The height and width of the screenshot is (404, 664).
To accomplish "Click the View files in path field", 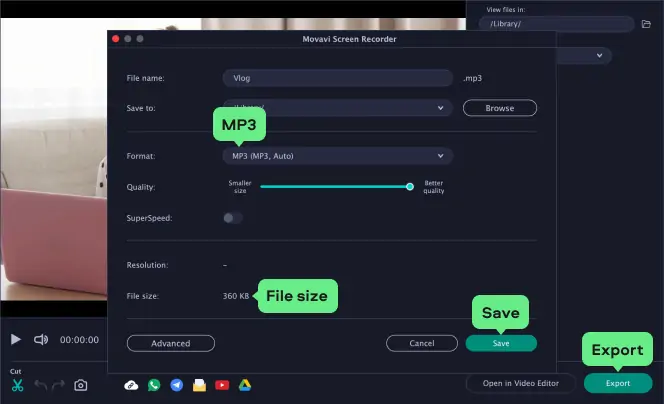I will click(556, 24).
